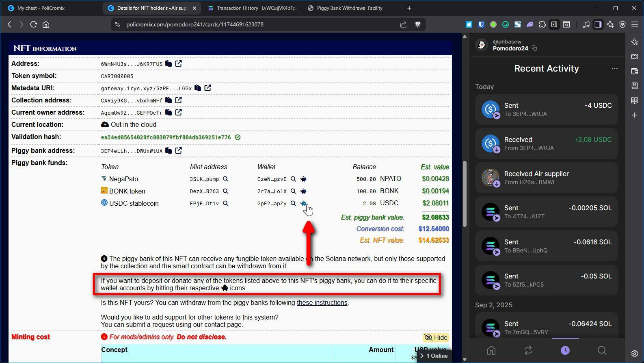Viewport: 644px width, 363px height.
Task: Click the scrollbar down arrow
Action: 465,360
